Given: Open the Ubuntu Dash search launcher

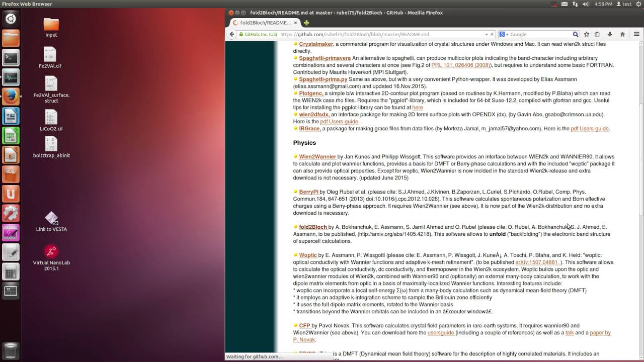Looking at the screenshot, I should point(11,19).
